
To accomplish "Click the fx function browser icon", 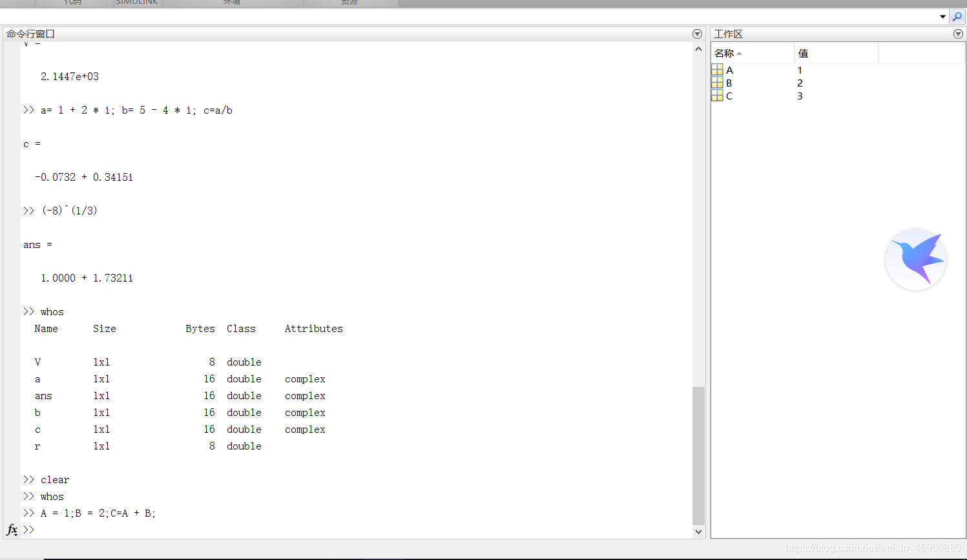I will 12,530.
